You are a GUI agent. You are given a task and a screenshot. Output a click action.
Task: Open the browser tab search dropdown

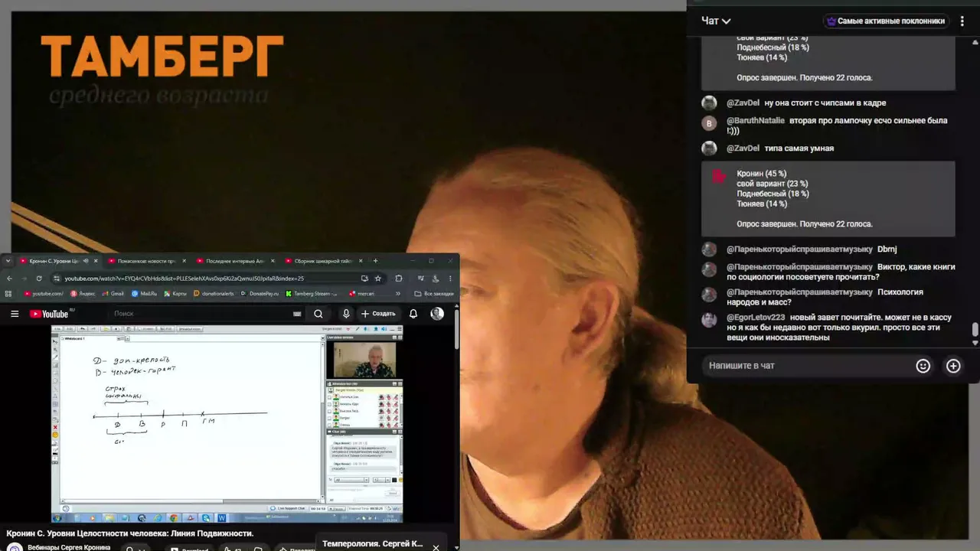pos(8,261)
